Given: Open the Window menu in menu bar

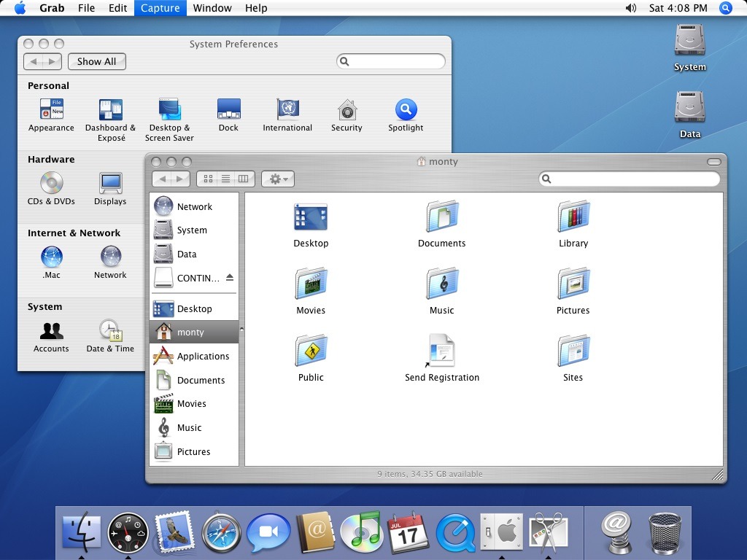Looking at the screenshot, I should (x=212, y=8).
